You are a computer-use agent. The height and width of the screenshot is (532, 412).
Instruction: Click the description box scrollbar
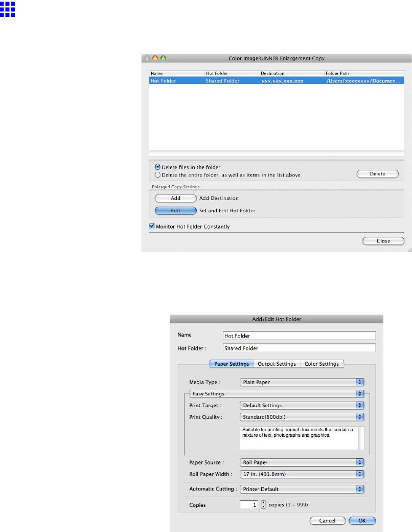click(361, 438)
